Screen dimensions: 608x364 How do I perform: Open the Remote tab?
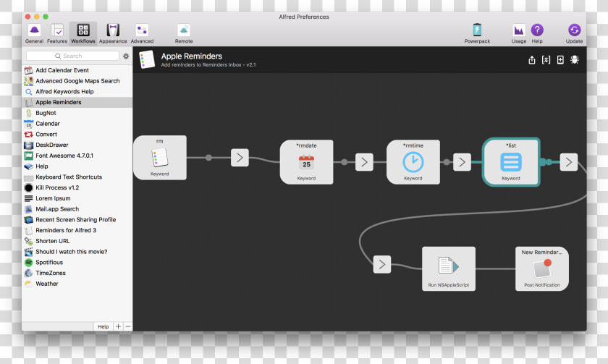click(184, 33)
